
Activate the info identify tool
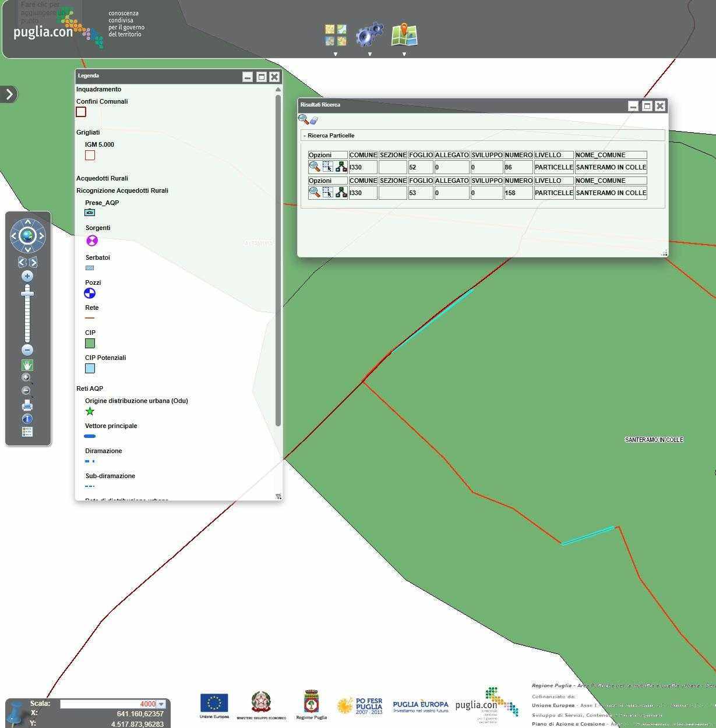27,419
